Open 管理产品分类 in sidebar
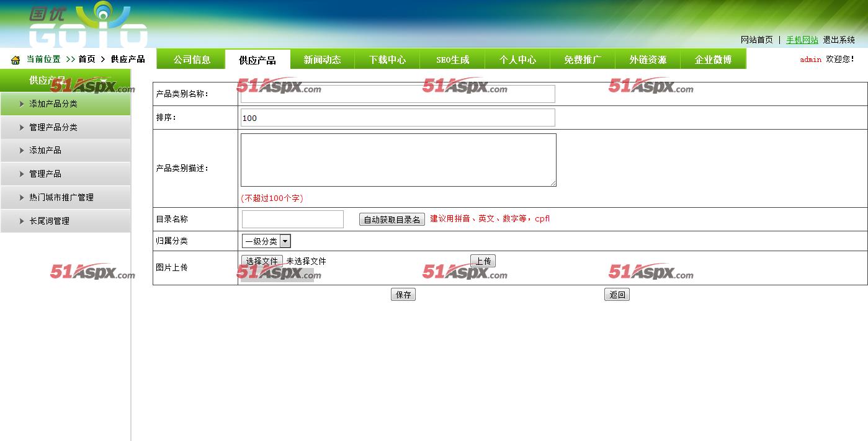This screenshot has height=441, width=868. point(65,127)
